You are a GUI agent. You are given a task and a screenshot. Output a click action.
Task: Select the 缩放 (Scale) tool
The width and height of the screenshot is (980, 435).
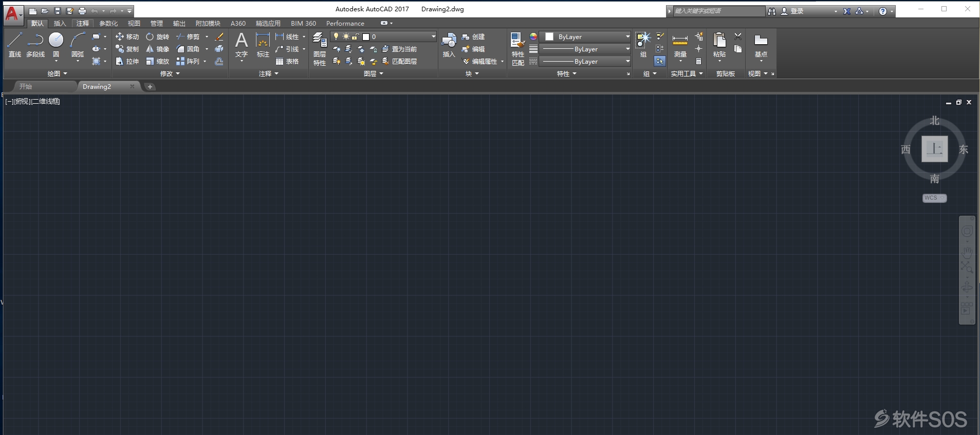pyautogui.click(x=157, y=61)
